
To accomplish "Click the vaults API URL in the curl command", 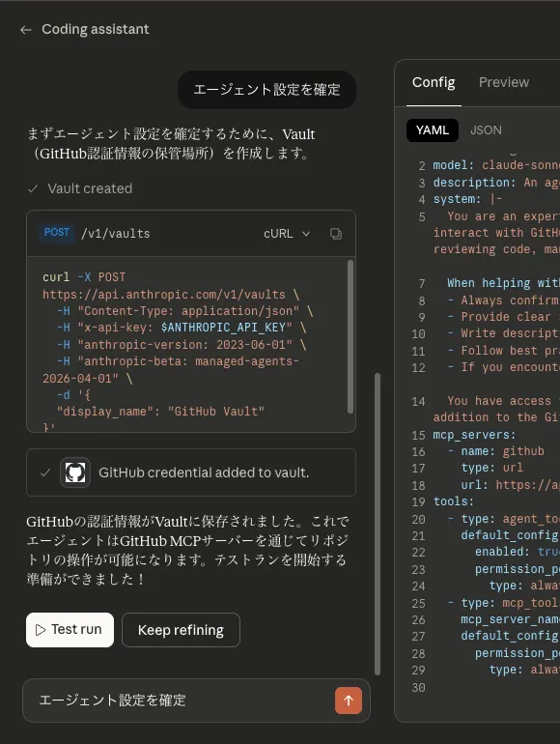I will pos(164,294).
